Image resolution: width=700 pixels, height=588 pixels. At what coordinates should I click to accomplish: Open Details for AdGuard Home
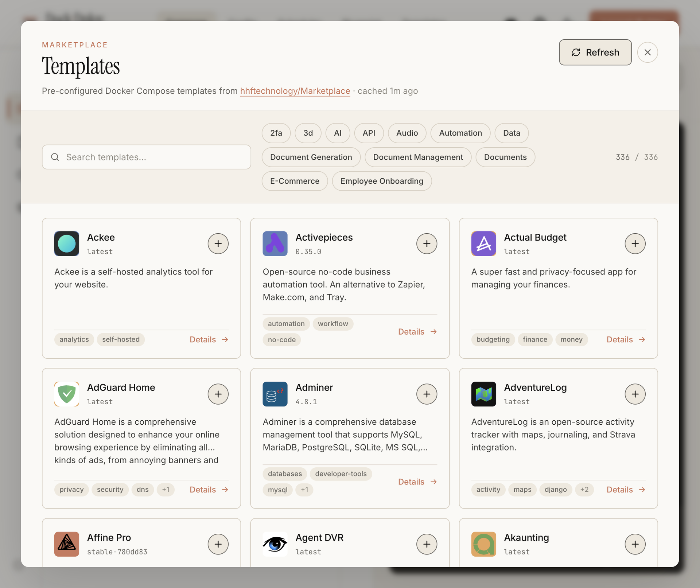click(x=209, y=490)
